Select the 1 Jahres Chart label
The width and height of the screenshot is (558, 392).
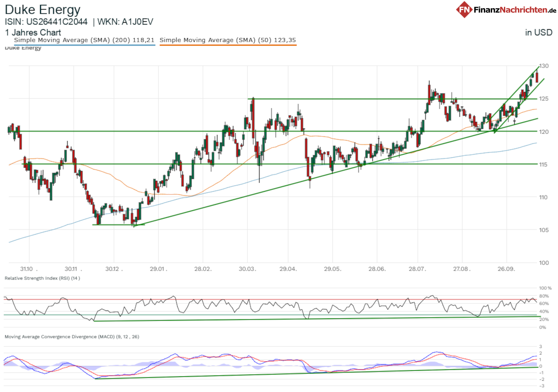coord(33,32)
